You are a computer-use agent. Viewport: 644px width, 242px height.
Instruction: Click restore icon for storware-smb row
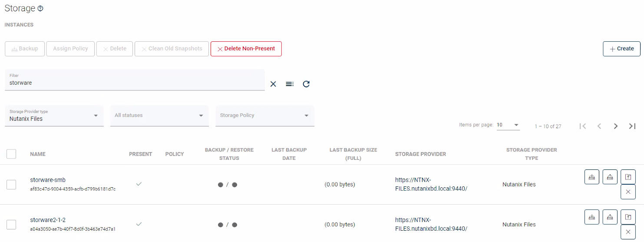[x=610, y=177]
